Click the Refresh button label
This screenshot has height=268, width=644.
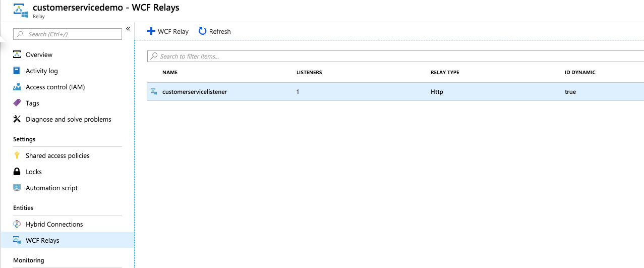pos(220,31)
